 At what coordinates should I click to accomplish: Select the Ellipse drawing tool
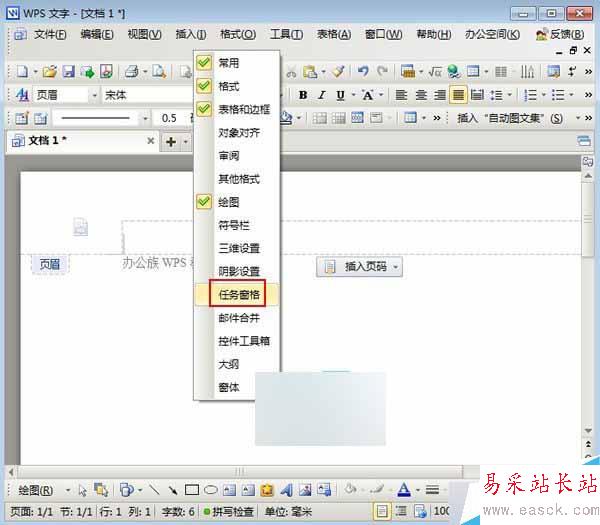[210, 489]
